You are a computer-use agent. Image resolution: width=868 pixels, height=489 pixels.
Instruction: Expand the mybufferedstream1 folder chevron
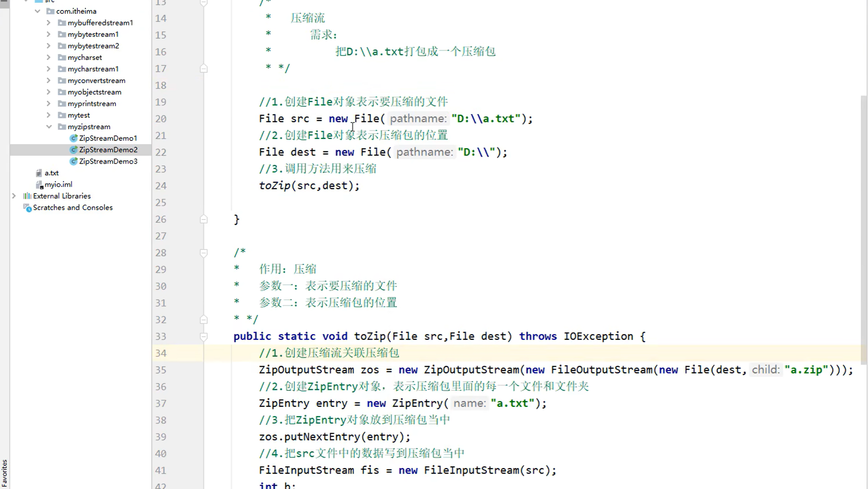(48, 22)
